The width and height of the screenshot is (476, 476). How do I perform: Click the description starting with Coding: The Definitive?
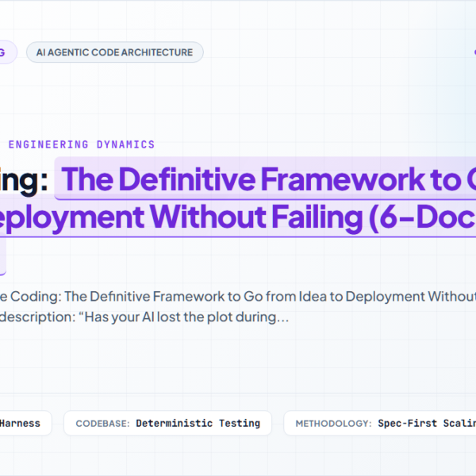(x=238, y=306)
